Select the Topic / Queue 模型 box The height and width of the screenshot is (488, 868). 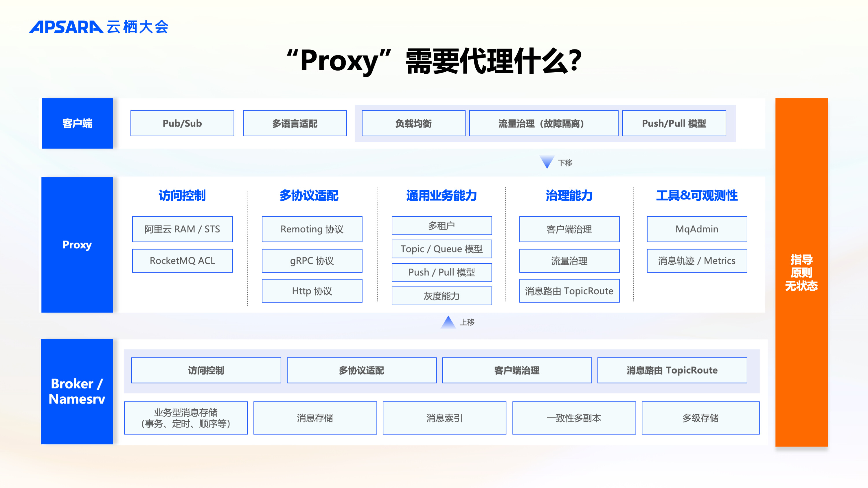click(x=442, y=249)
